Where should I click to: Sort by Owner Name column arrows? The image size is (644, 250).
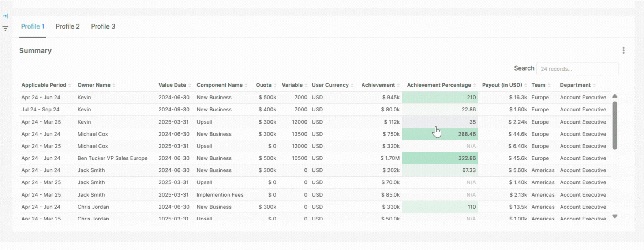(114, 85)
